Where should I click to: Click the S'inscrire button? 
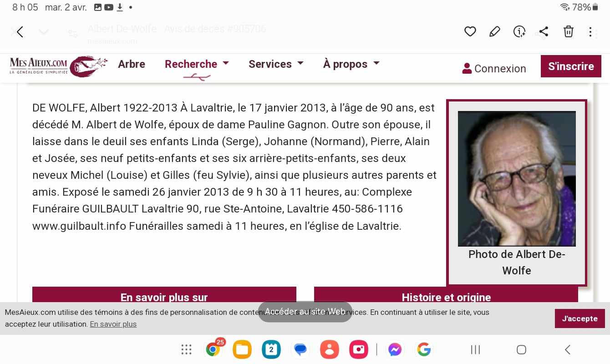tap(571, 66)
